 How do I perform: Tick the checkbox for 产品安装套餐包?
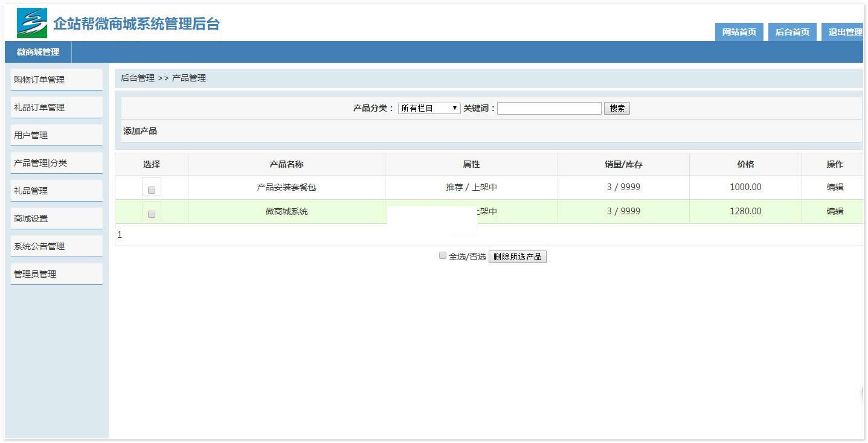pyautogui.click(x=152, y=190)
